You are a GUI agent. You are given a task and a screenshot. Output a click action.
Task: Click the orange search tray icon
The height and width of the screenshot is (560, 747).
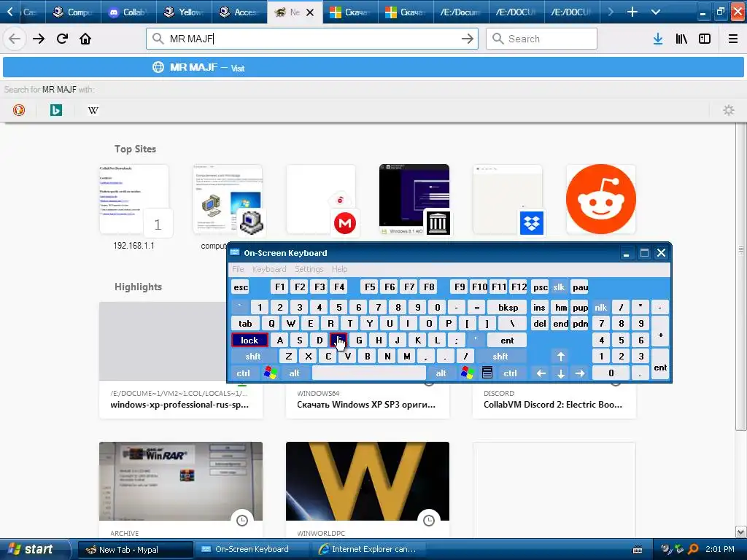pyautogui.click(x=693, y=549)
